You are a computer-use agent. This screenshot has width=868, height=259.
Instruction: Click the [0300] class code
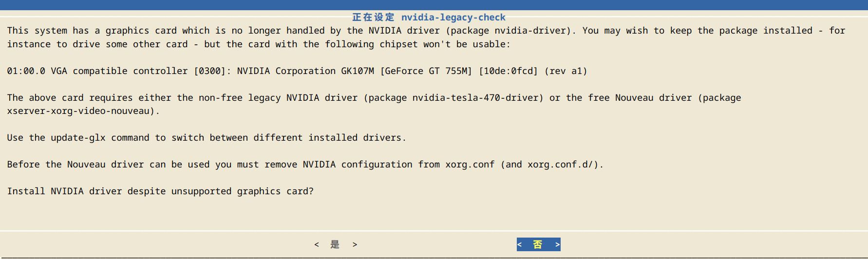pos(210,71)
